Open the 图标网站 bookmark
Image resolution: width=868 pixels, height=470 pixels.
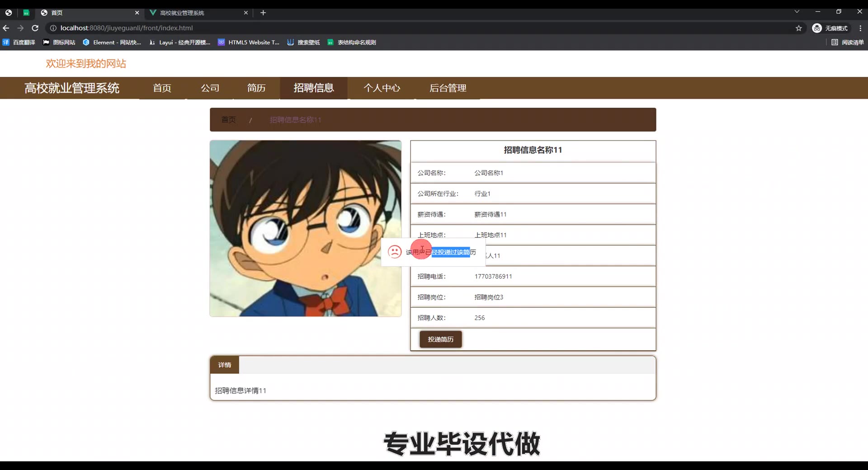tap(59, 42)
